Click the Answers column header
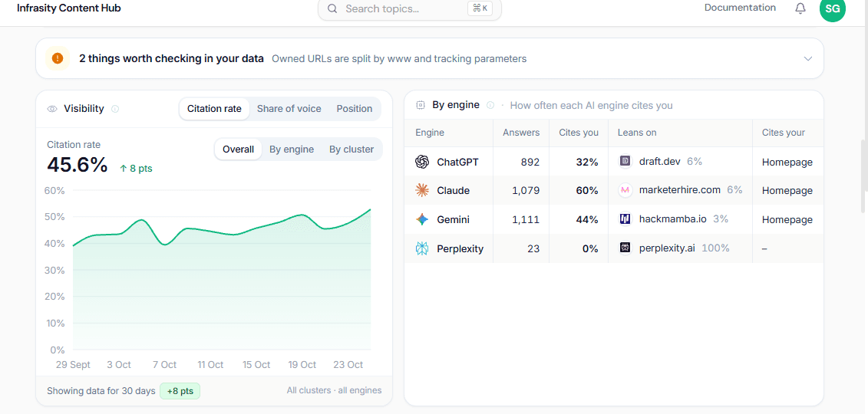 pyautogui.click(x=521, y=133)
